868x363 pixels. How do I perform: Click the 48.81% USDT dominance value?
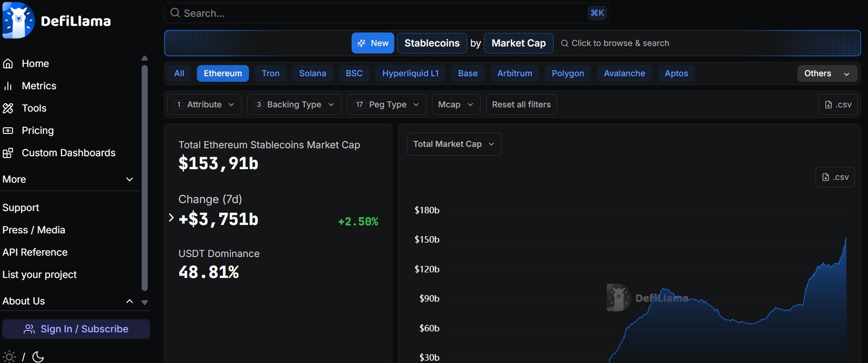pos(209,272)
